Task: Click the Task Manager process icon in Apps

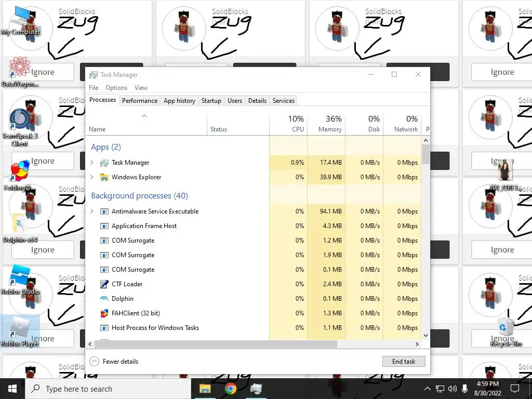Action: tap(104, 163)
